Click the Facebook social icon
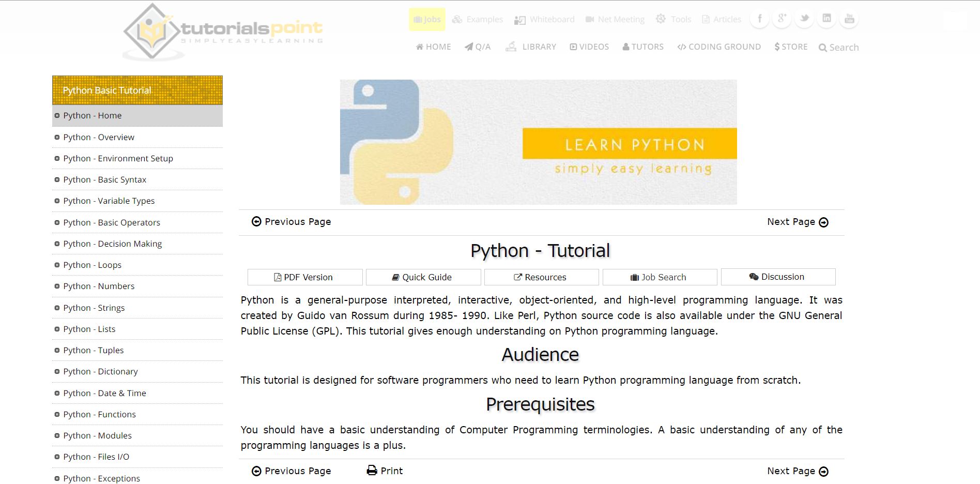Screen dimensions: 980x484 pos(759,19)
